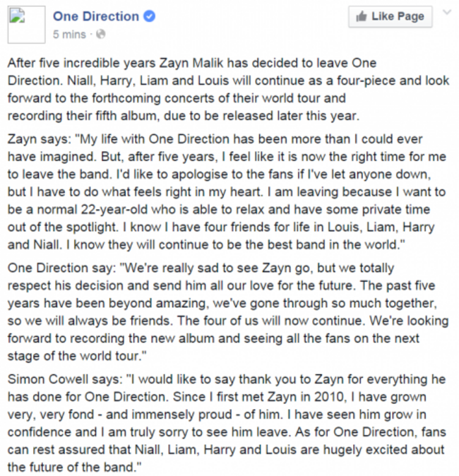Click the phrase 'Zayn says:' in the post
This screenshot has width=459, height=476.
tap(40, 139)
